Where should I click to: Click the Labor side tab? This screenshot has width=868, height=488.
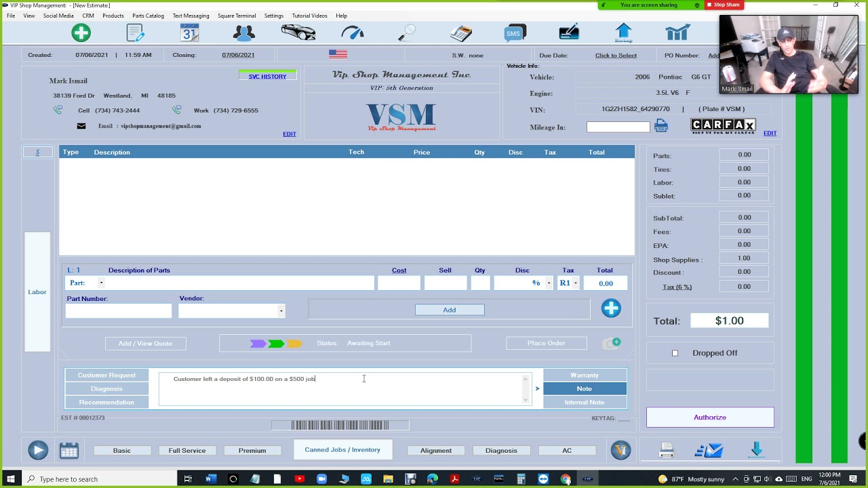37,292
